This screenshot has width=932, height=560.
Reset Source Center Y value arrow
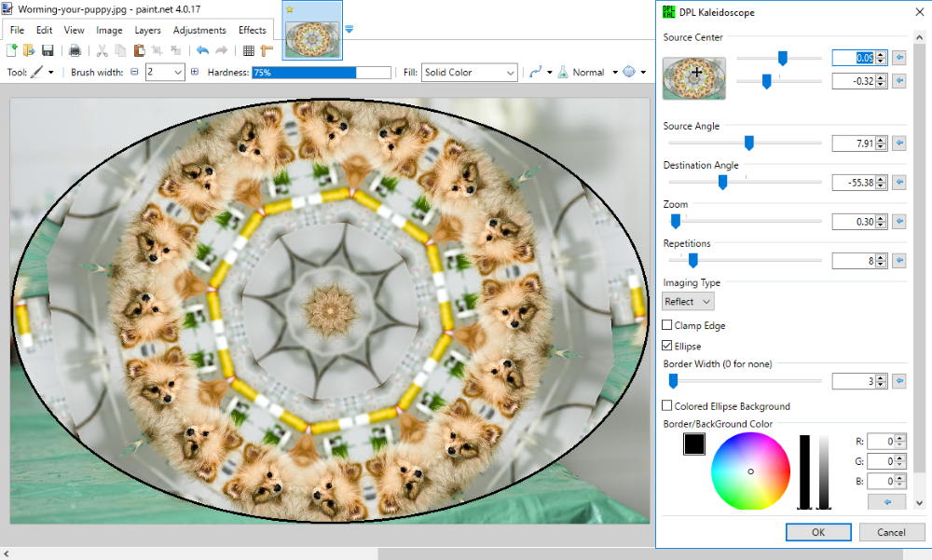point(899,81)
